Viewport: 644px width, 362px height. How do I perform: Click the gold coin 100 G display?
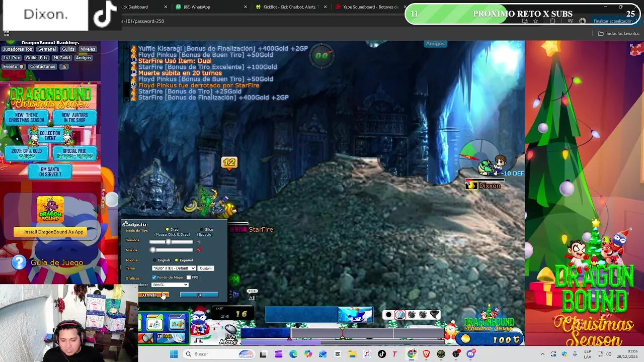pyautogui.click(x=491, y=340)
